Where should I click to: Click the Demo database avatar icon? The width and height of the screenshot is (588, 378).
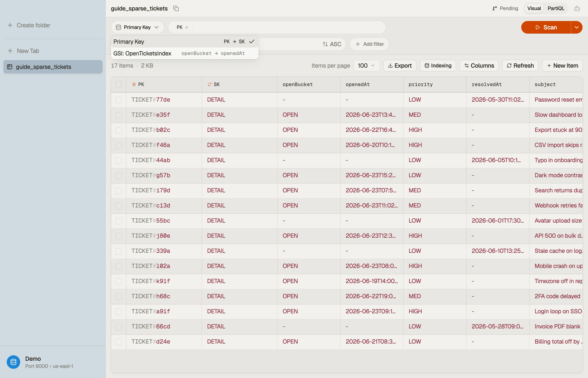(x=13, y=362)
